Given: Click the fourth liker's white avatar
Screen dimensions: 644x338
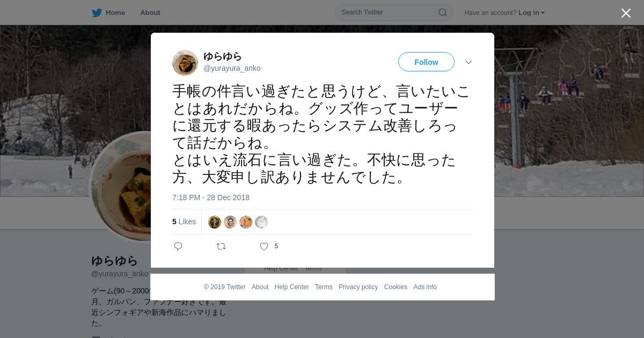Looking at the screenshot, I should (261, 222).
